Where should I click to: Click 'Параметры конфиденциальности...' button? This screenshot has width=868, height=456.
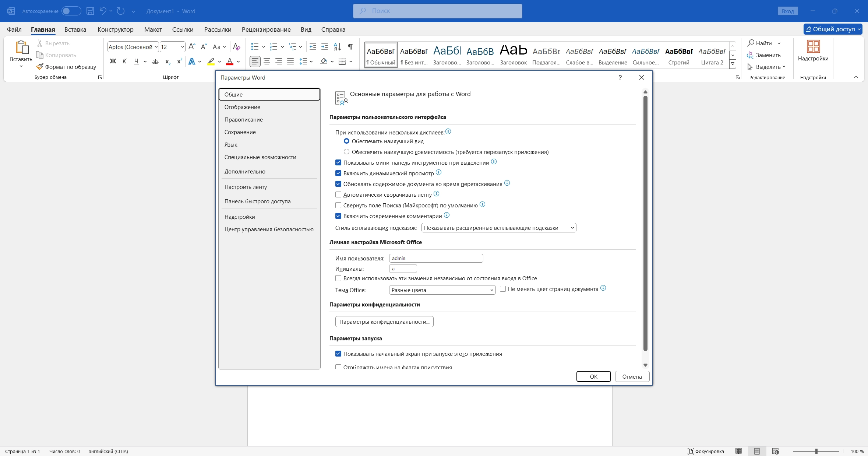tap(384, 322)
